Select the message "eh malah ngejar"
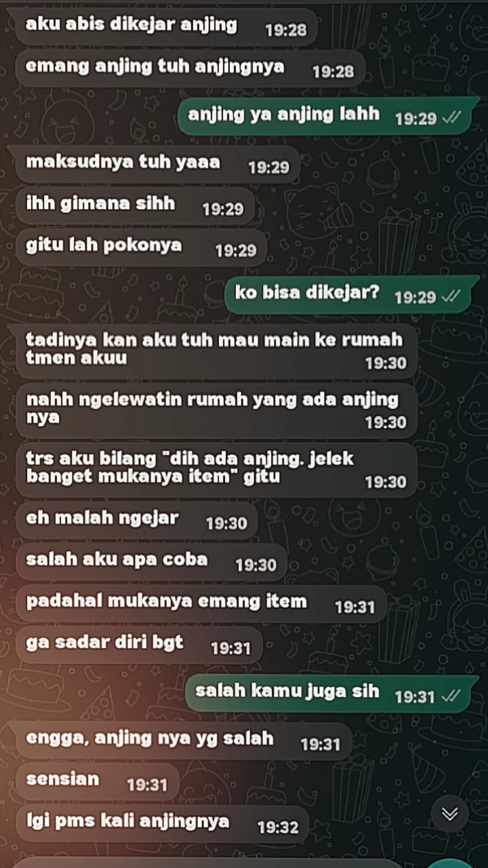This screenshot has height=868, width=488. (x=136, y=520)
